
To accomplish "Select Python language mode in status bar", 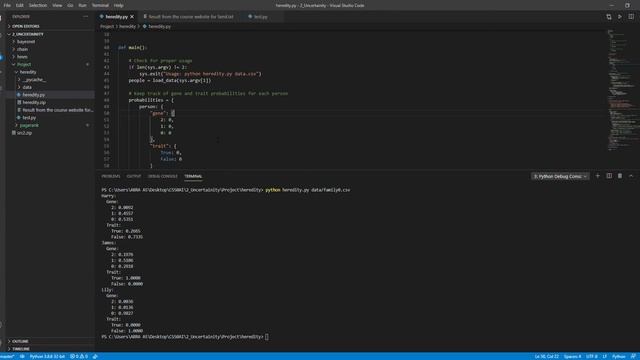I will tap(618, 356).
